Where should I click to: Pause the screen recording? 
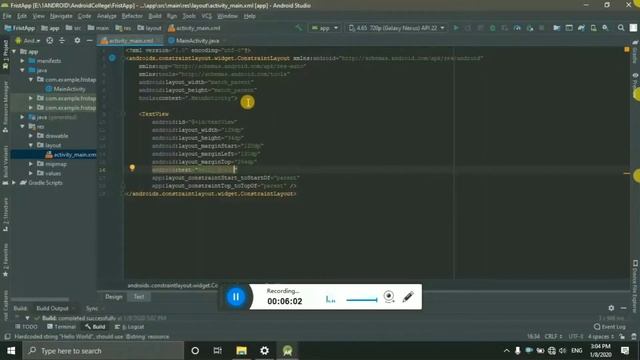[236, 297]
